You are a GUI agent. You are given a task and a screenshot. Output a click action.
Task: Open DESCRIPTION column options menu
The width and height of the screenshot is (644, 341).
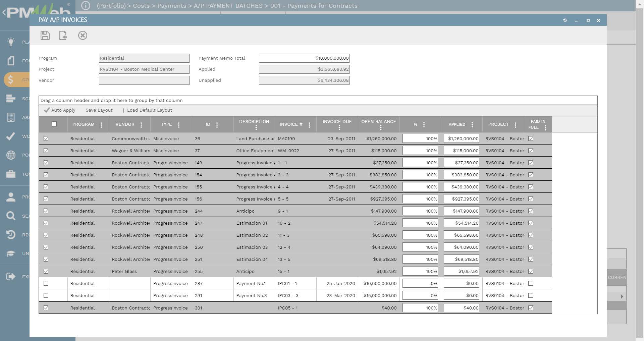(x=256, y=128)
